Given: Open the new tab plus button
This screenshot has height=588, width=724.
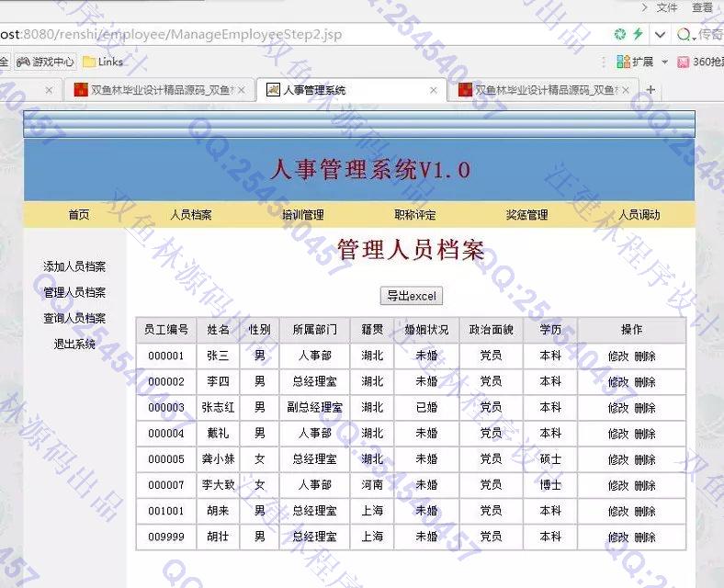Looking at the screenshot, I should coord(650,89).
